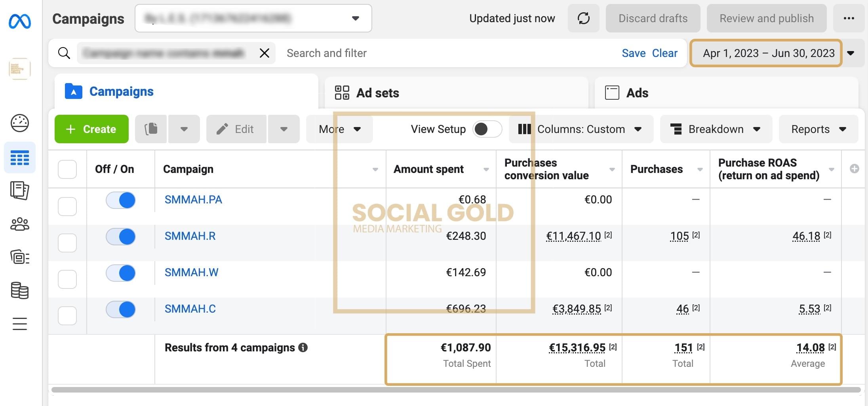Click the business account thumbnail in sidebar

click(20, 69)
